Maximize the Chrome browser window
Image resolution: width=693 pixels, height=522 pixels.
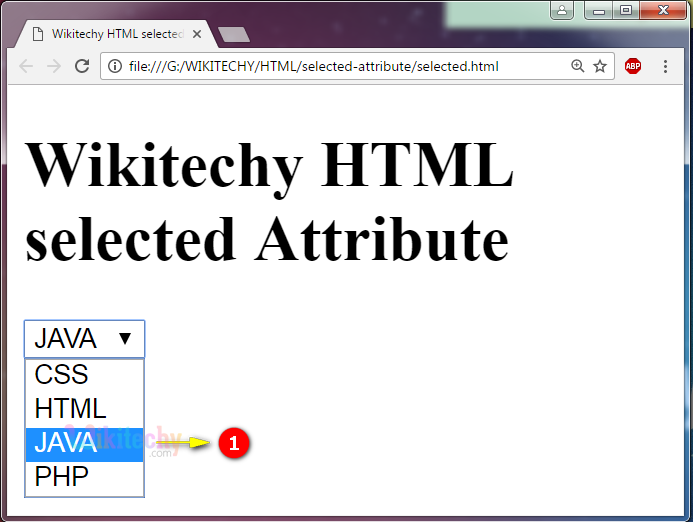pos(627,11)
